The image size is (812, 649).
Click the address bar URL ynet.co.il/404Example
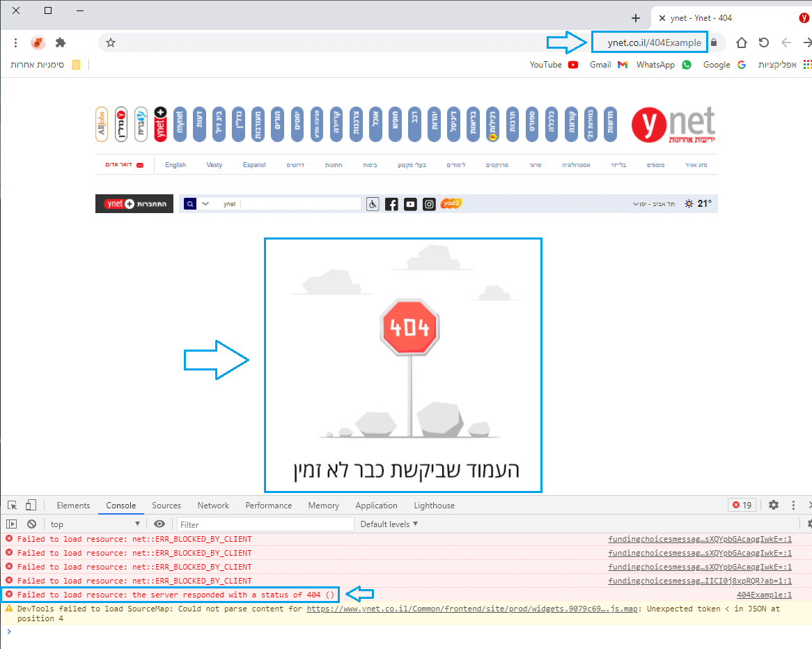tap(655, 42)
